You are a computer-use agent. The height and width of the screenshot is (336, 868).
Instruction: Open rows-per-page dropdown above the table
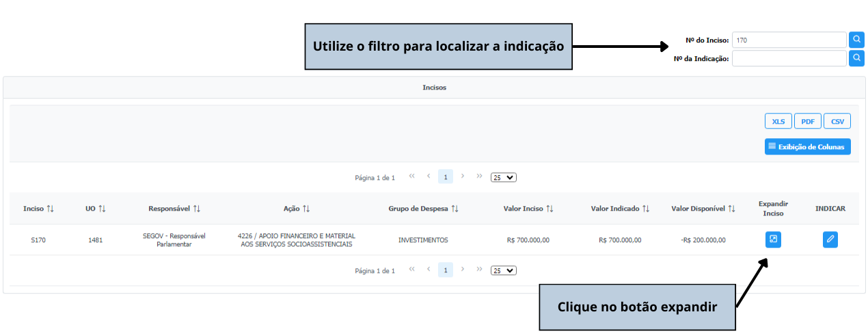[x=504, y=177]
